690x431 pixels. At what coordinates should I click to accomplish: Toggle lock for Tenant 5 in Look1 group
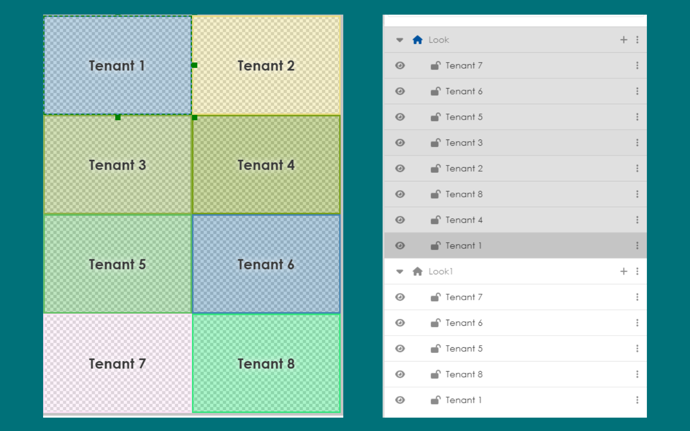[435, 349]
